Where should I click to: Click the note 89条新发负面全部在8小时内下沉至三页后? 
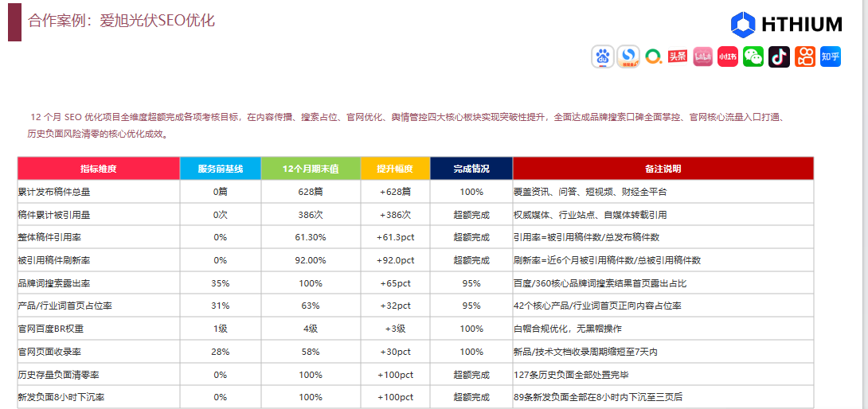598,397
